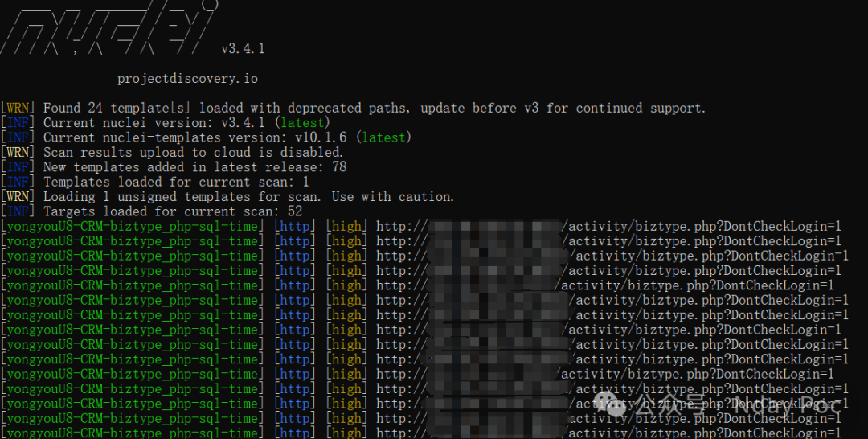Screen dimensions: 868x439
Task: Click the green (latest) after templates version v10.1.6
Action: 383,137
